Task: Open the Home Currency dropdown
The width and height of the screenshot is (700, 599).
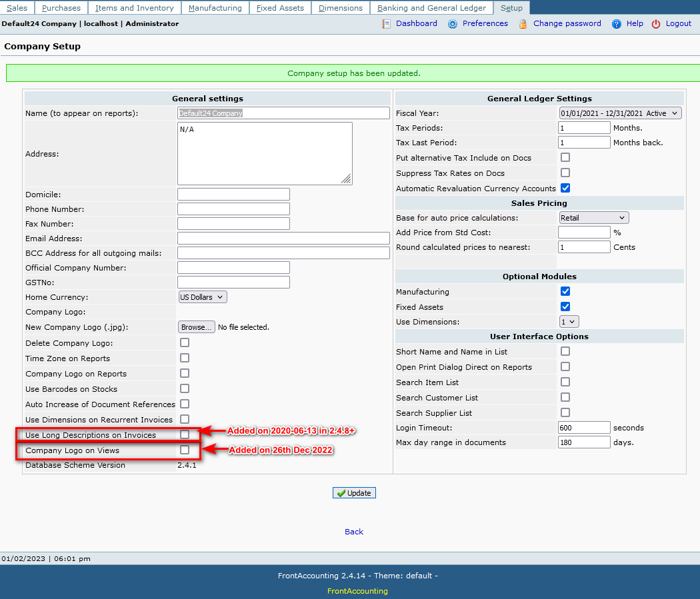Action: (203, 297)
